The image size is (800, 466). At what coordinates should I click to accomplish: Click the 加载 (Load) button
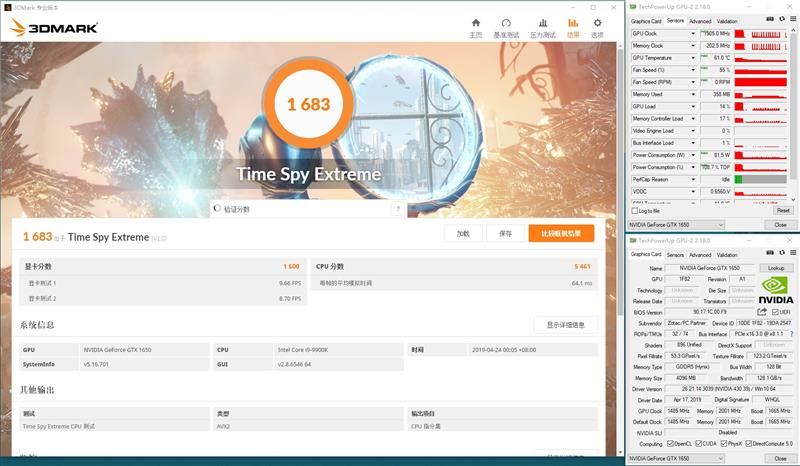point(463,233)
